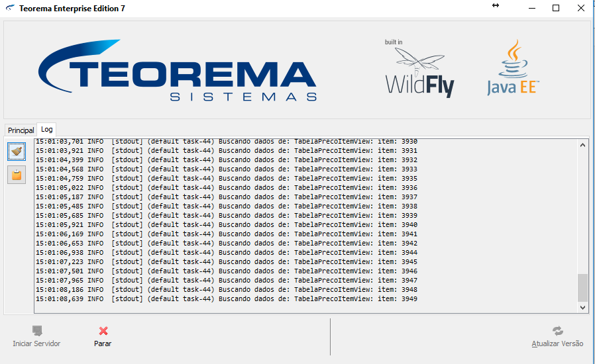Click the Java EE logo
Image resolution: width=595 pixels, height=364 pixels.
pos(513,68)
